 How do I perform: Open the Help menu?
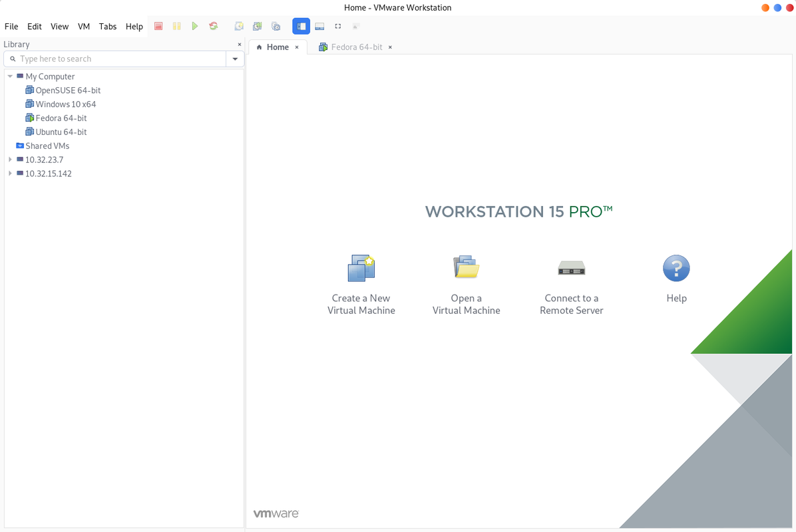[x=134, y=27]
